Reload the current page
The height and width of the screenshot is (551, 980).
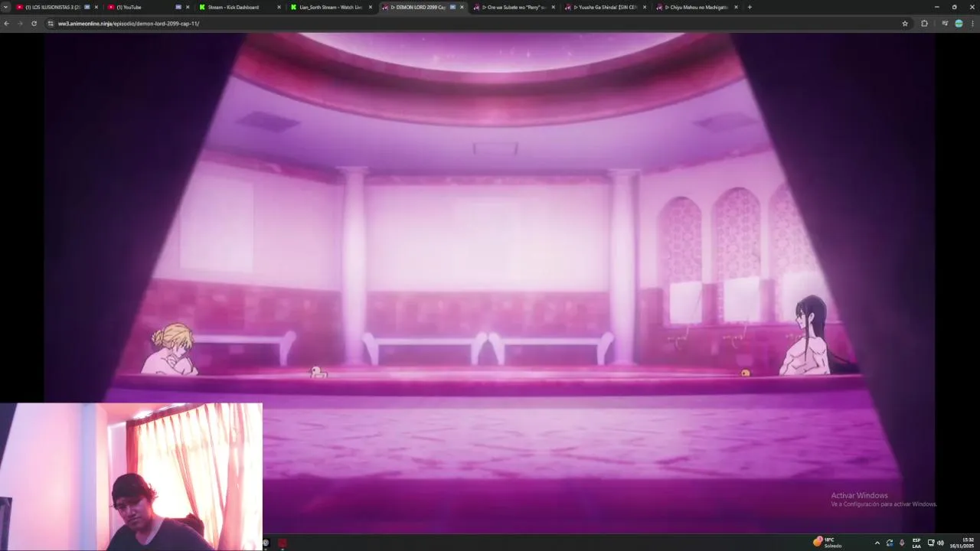[34, 24]
